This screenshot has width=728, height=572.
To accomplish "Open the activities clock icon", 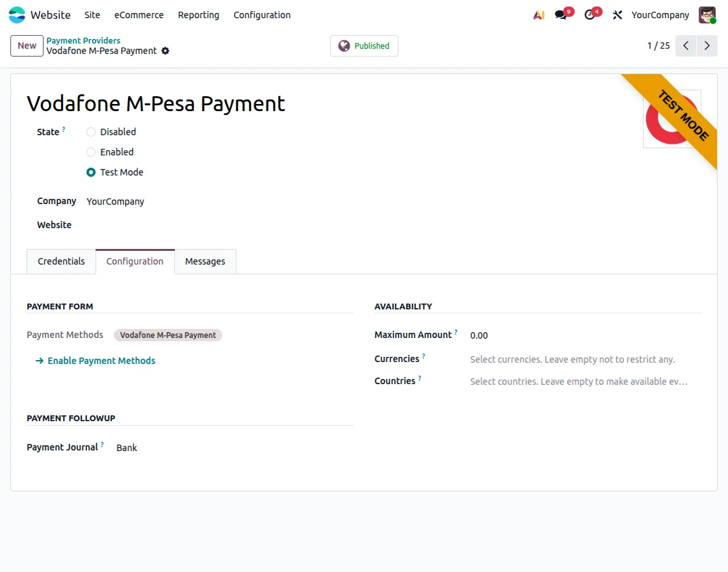I will 590,15.
